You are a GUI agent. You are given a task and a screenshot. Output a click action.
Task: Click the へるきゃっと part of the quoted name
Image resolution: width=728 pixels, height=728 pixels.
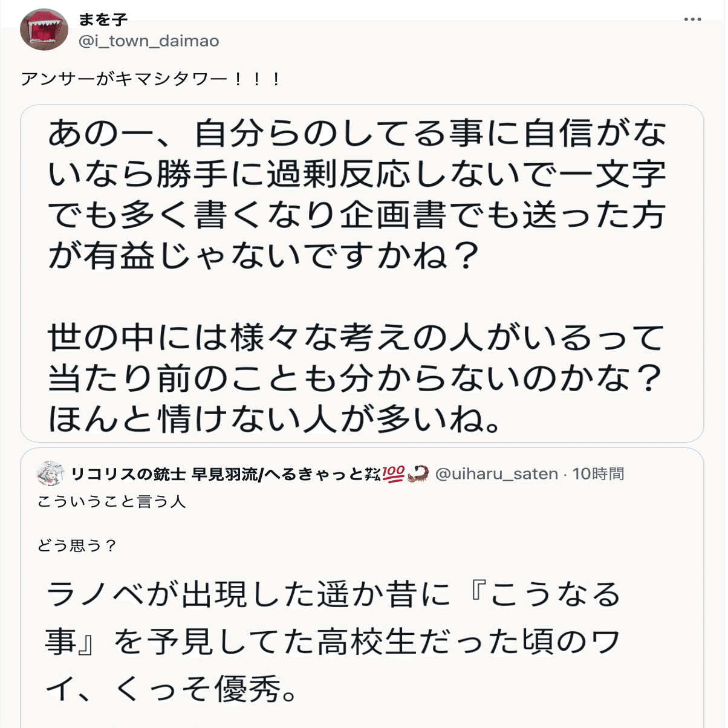coord(313,474)
